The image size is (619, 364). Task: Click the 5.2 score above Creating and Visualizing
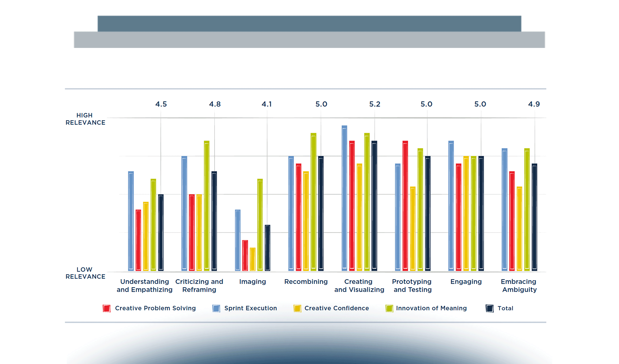pyautogui.click(x=375, y=104)
